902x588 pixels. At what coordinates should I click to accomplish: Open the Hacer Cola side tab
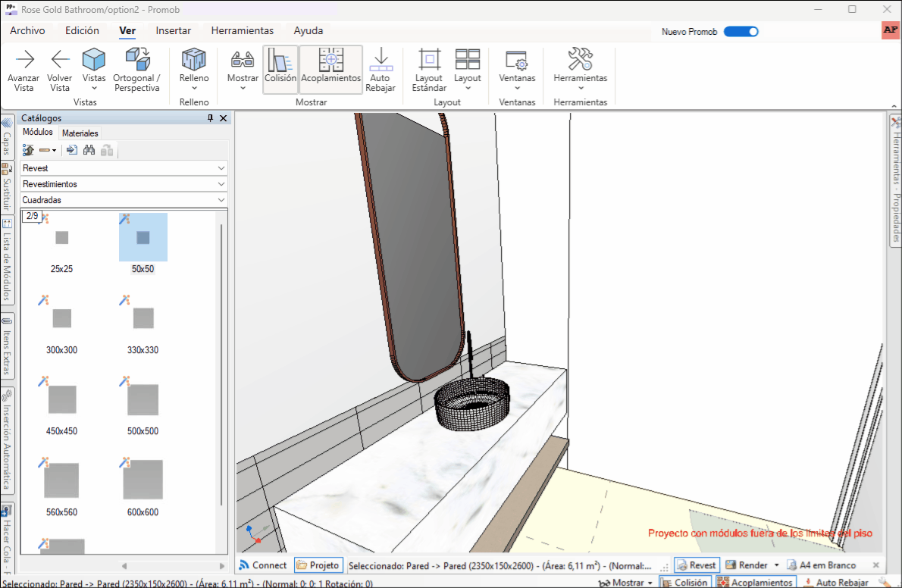[7, 539]
